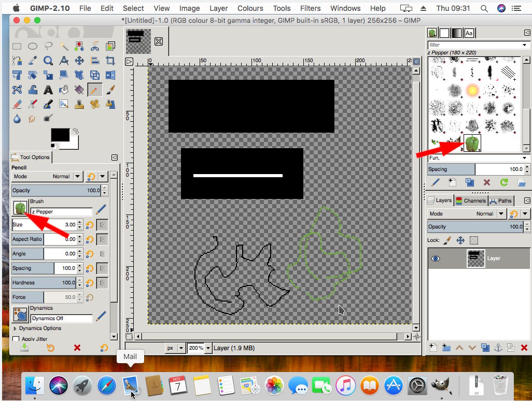Select the Paintbrush tool
The height and width of the screenshot is (401, 532).
110,90
